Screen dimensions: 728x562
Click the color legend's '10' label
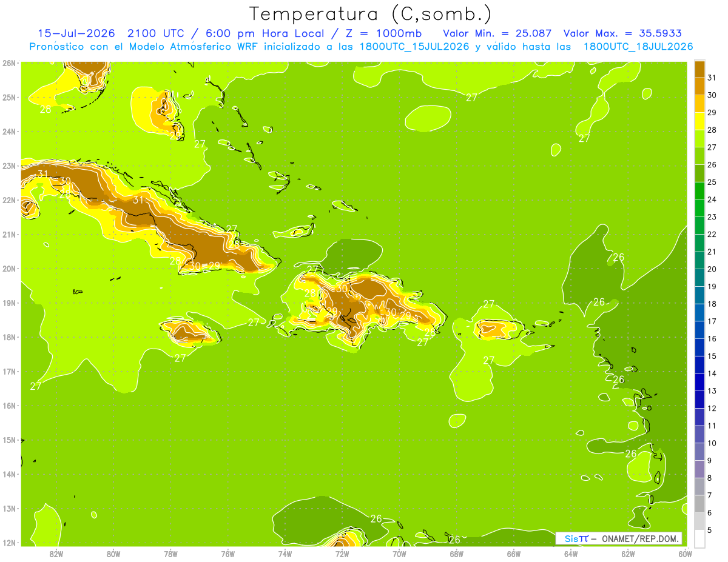tap(712, 443)
